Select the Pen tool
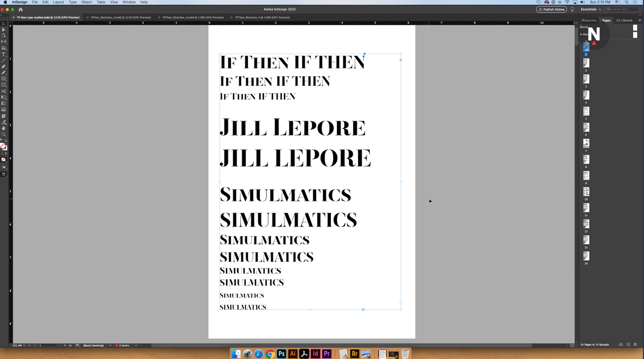The image size is (644, 359). pyautogui.click(x=4, y=66)
